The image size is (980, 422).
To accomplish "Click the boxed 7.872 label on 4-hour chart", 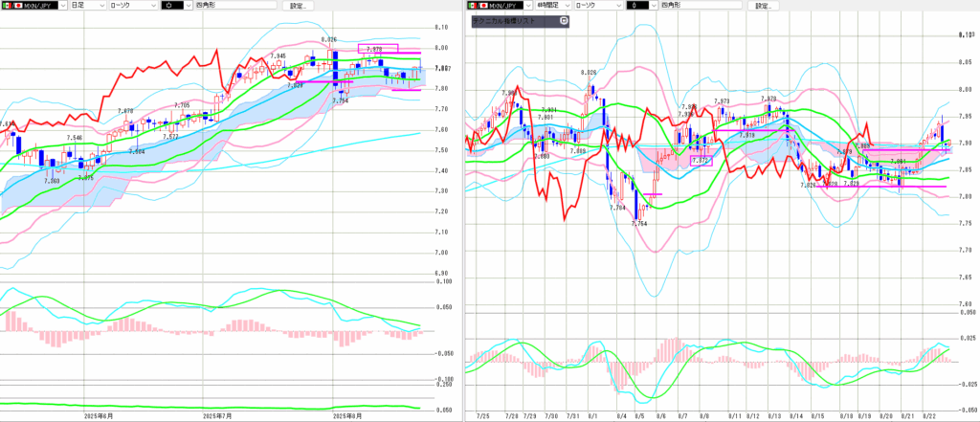I will click(701, 161).
